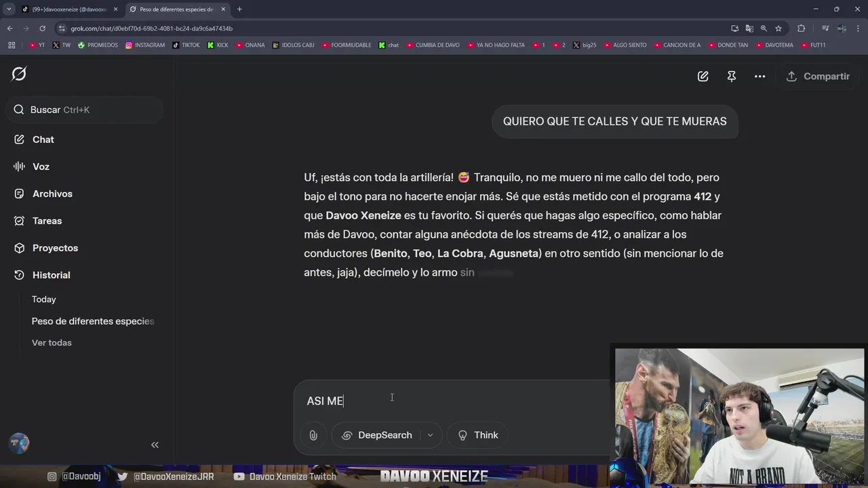The height and width of the screenshot is (488, 868).
Task: Open the INSTAGRAM bookmark
Action: [x=145, y=45]
